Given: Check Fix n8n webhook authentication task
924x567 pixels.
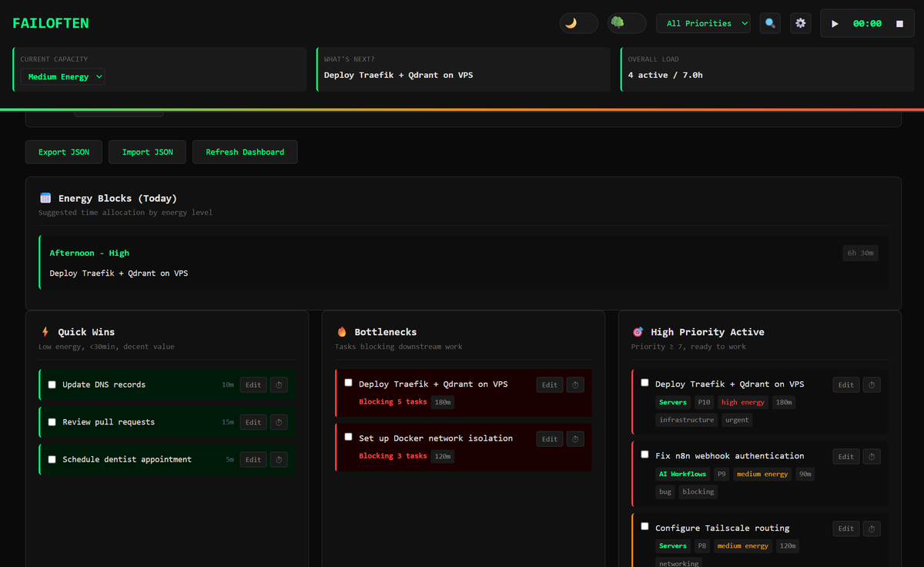Looking at the screenshot, I should click(x=644, y=455).
